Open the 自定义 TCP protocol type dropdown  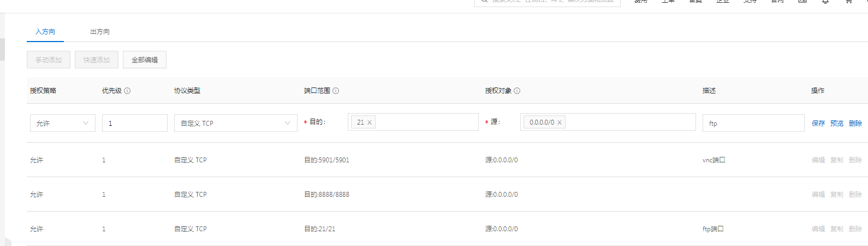(236, 123)
